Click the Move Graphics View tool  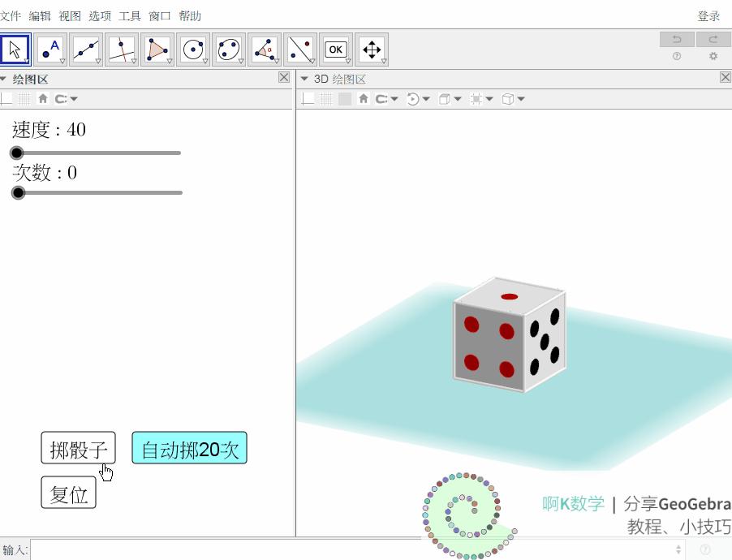tap(372, 50)
